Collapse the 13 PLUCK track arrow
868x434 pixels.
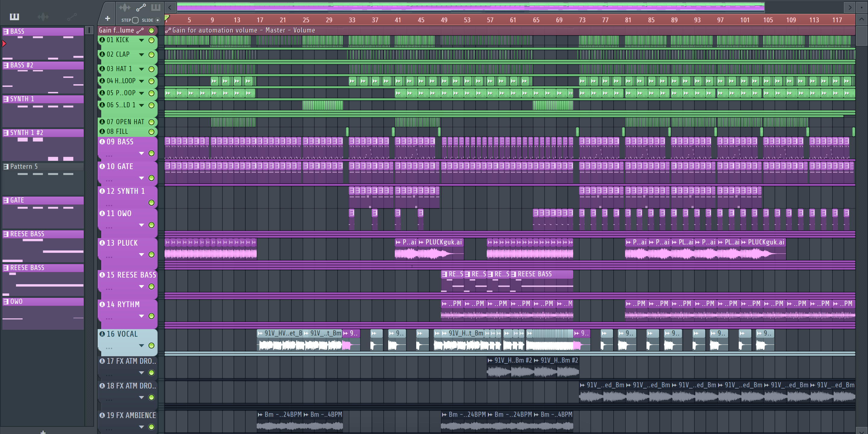click(142, 254)
